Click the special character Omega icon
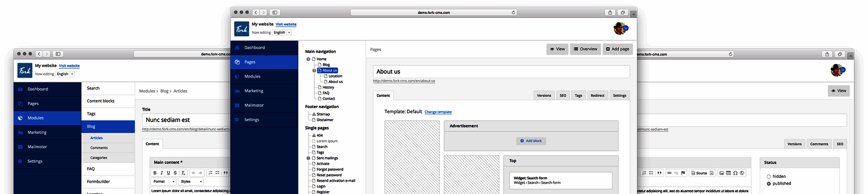Image resolution: width=868 pixels, height=194 pixels. click(x=735, y=173)
